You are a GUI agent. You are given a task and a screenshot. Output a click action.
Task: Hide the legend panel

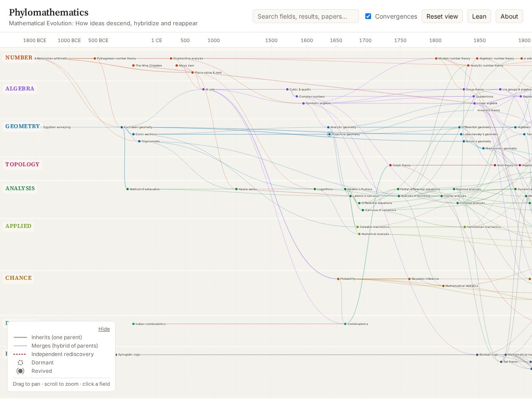[104, 329]
